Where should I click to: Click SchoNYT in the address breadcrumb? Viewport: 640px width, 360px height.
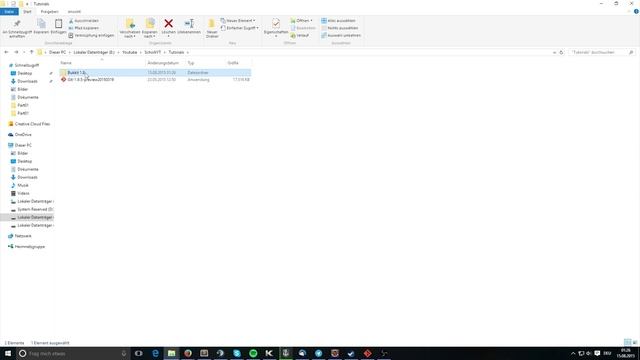pos(153,52)
